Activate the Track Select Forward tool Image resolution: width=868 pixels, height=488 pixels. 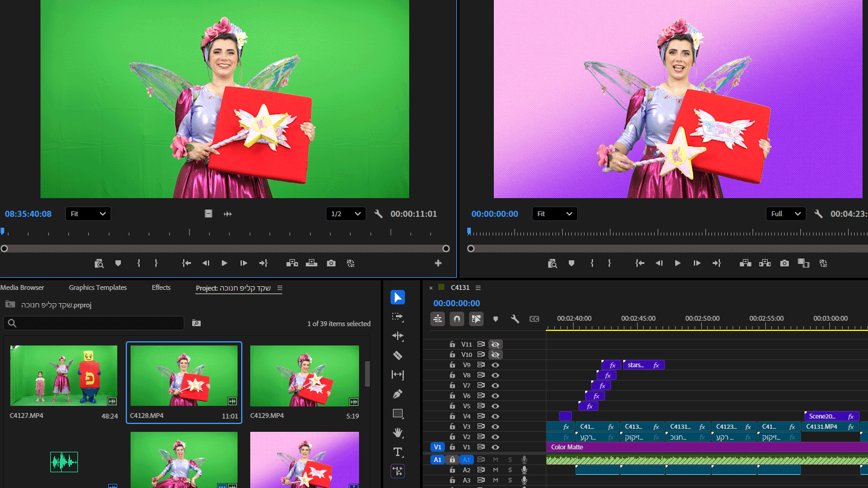tap(397, 316)
